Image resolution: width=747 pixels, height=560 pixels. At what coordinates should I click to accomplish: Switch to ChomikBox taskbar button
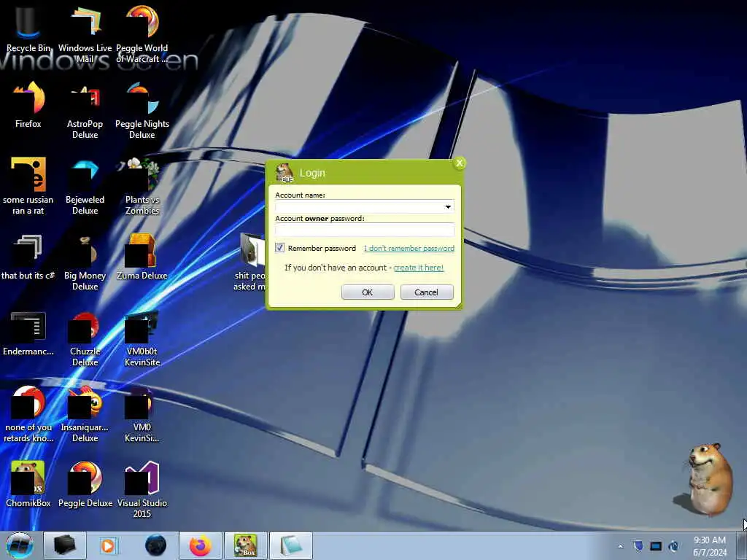pyautogui.click(x=246, y=545)
